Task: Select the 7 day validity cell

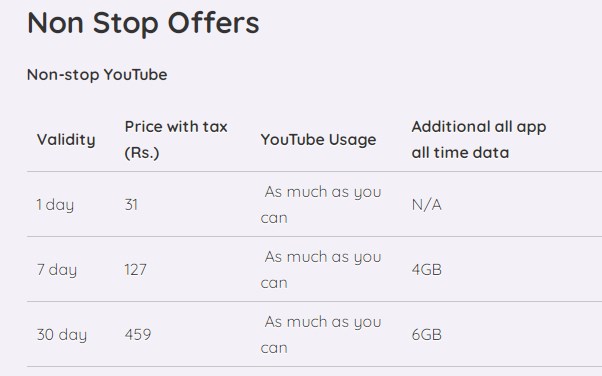Action: [x=57, y=270]
